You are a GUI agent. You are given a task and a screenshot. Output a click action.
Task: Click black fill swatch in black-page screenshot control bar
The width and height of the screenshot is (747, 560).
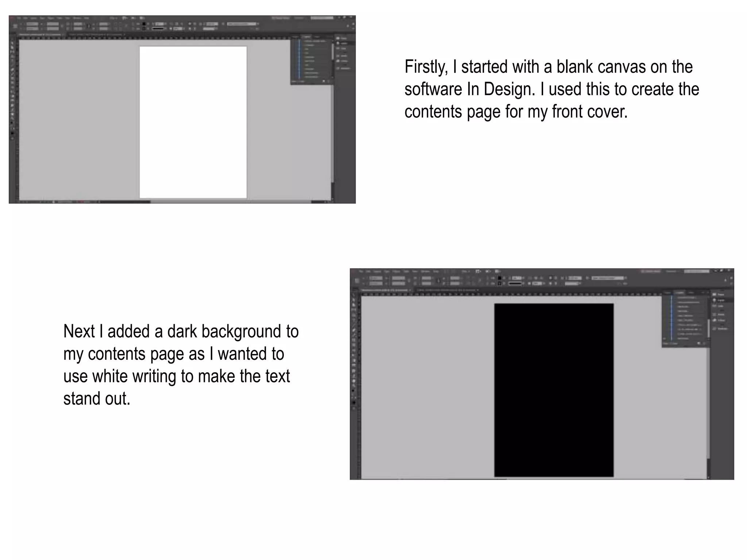pyautogui.click(x=500, y=278)
